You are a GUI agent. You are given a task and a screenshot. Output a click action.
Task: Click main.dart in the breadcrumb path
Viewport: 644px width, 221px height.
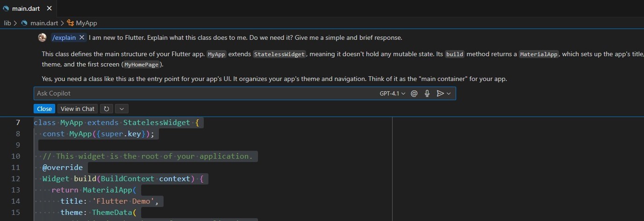[x=43, y=23]
